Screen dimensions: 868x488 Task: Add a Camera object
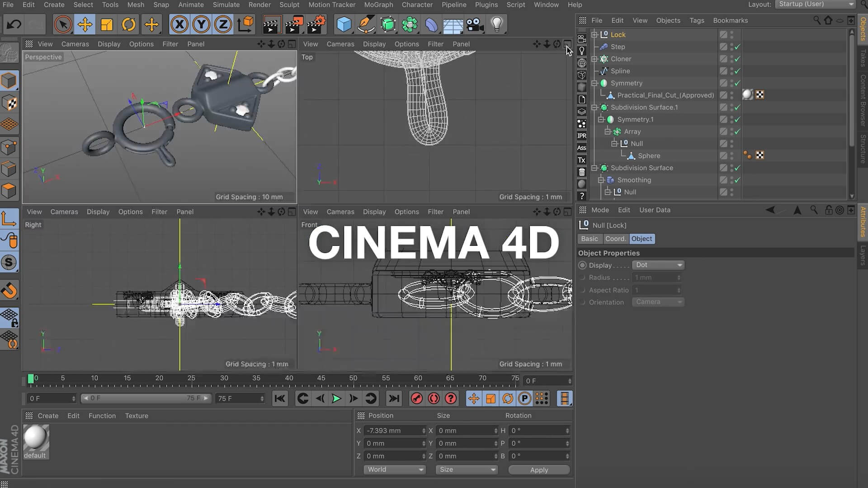click(475, 24)
